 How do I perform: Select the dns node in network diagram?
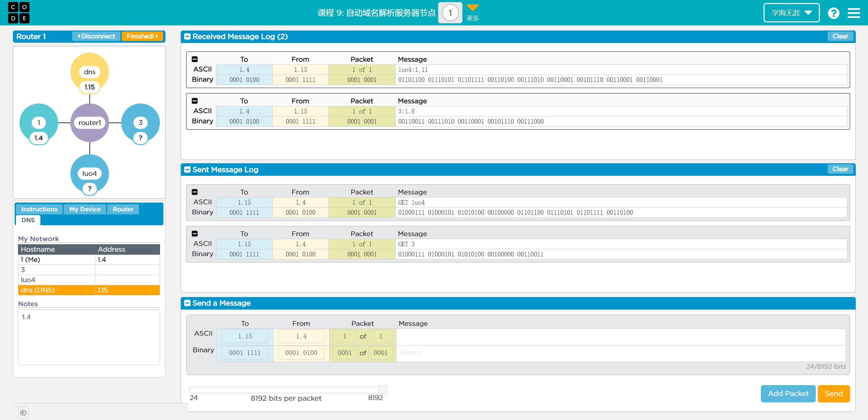point(90,72)
